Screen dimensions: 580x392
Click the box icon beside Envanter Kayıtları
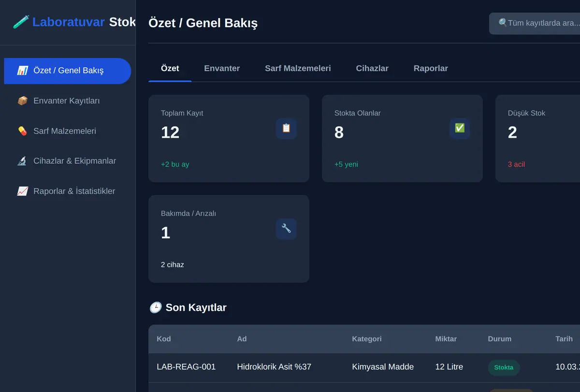(22, 101)
